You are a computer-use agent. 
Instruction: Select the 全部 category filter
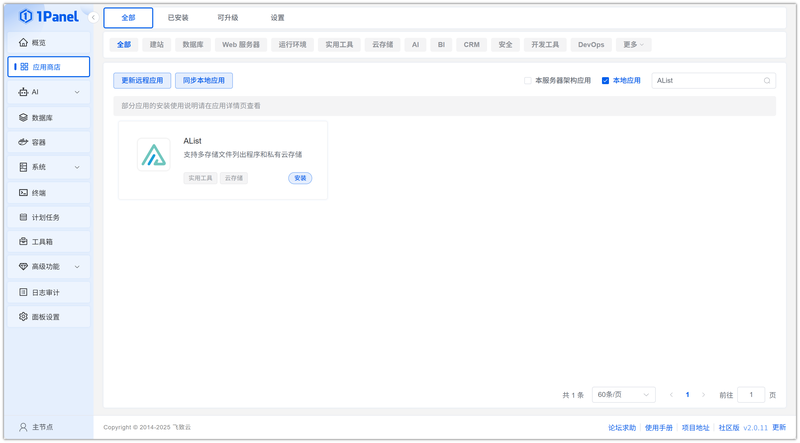(124, 44)
